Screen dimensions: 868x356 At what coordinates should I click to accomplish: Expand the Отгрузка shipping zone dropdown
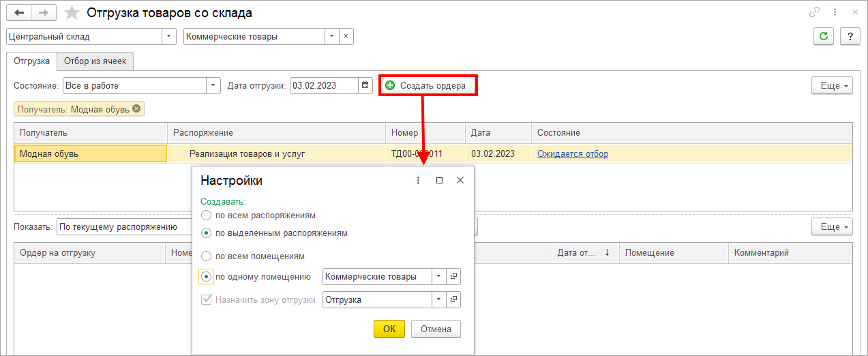click(x=438, y=299)
